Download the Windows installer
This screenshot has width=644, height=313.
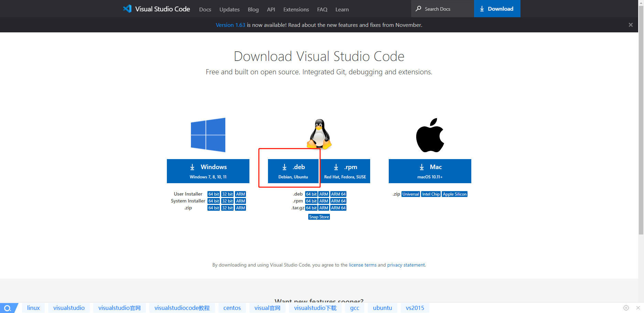pyautogui.click(x=208, y=171)
